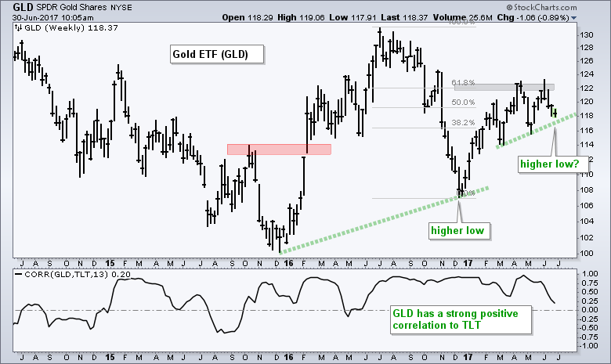Screen dimensions: 611x364
Task: Click the Chg -1.06 (-0.89%) value
Action: coord(533,17)
